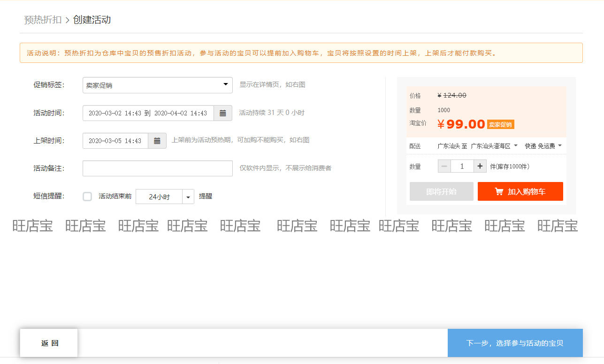
Task: Expand the 快递 免运费 shipping dropdown
Action: tap(543, 146)
